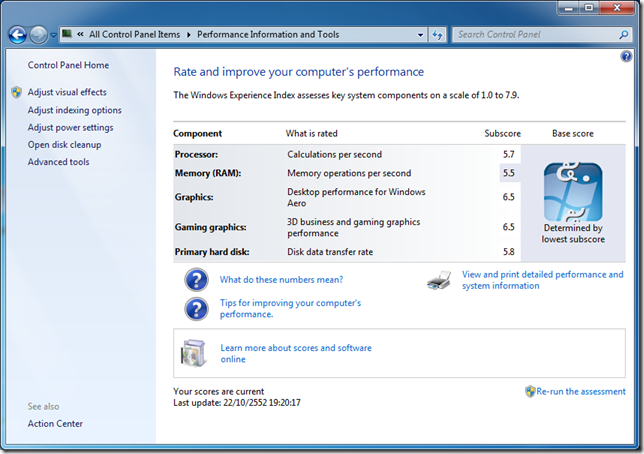
Task: Open Adjust visual effects link
Action: 67,93
